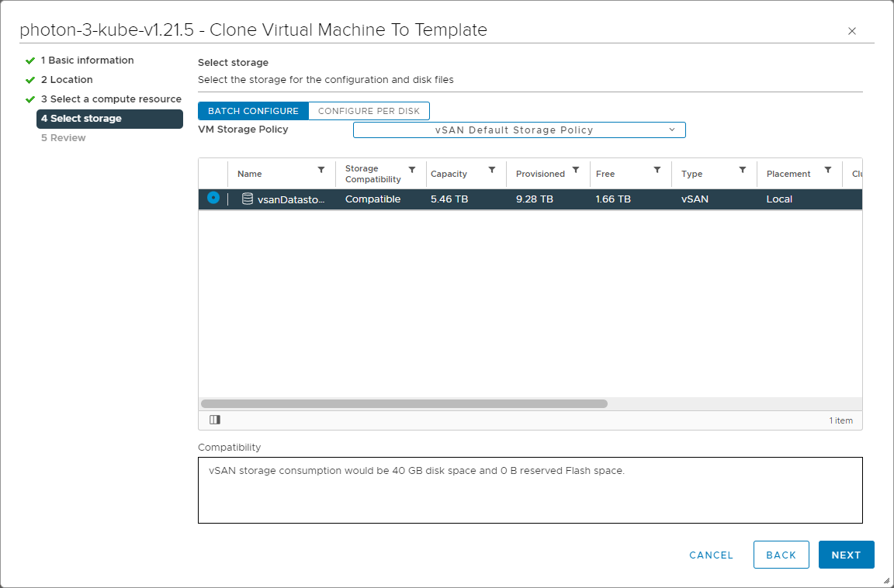This screenshot has width=894, height=588.
Task: Cancel the clone wizard
Action: [711, 555]
